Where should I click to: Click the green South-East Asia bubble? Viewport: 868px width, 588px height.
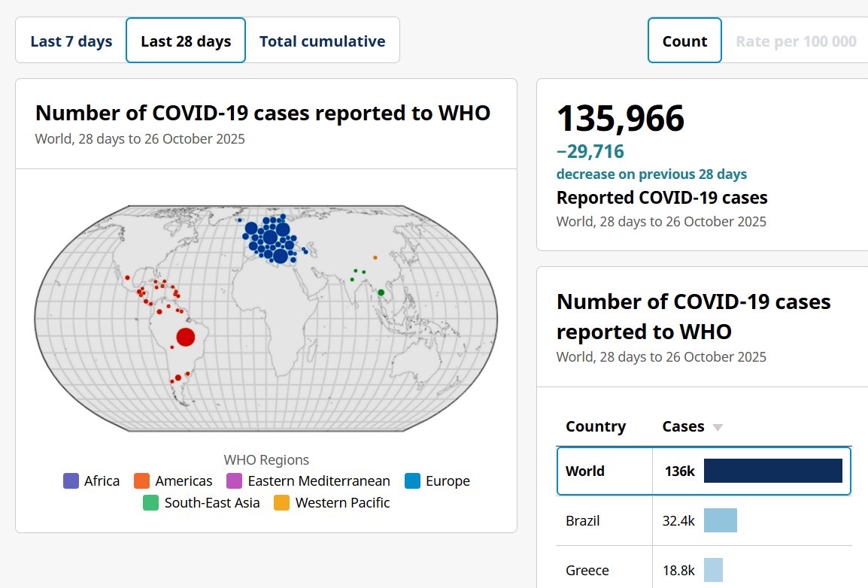point(381,292)
